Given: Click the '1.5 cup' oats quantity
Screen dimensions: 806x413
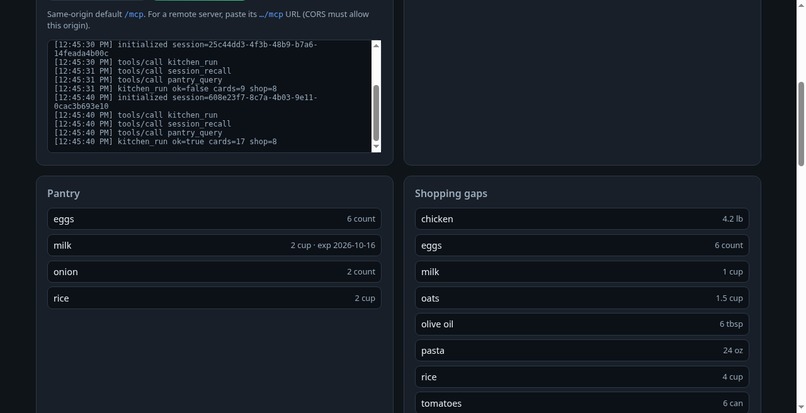Looking at the screenshot, I should 729,298.
